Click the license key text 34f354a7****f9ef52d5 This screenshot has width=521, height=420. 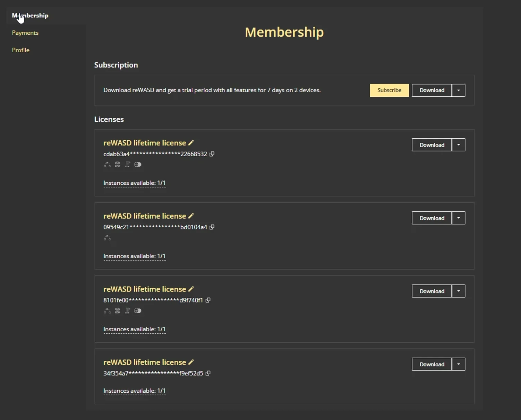153,373
